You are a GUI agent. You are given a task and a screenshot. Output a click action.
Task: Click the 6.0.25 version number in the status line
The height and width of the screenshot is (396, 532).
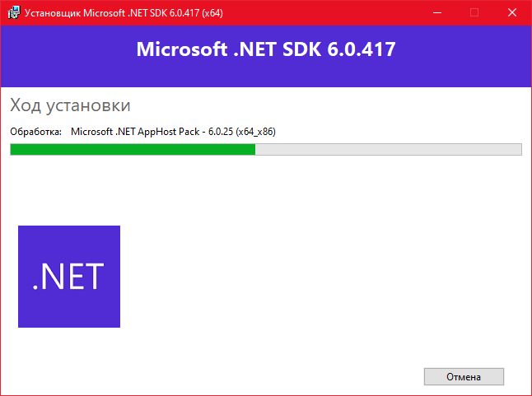220,132
